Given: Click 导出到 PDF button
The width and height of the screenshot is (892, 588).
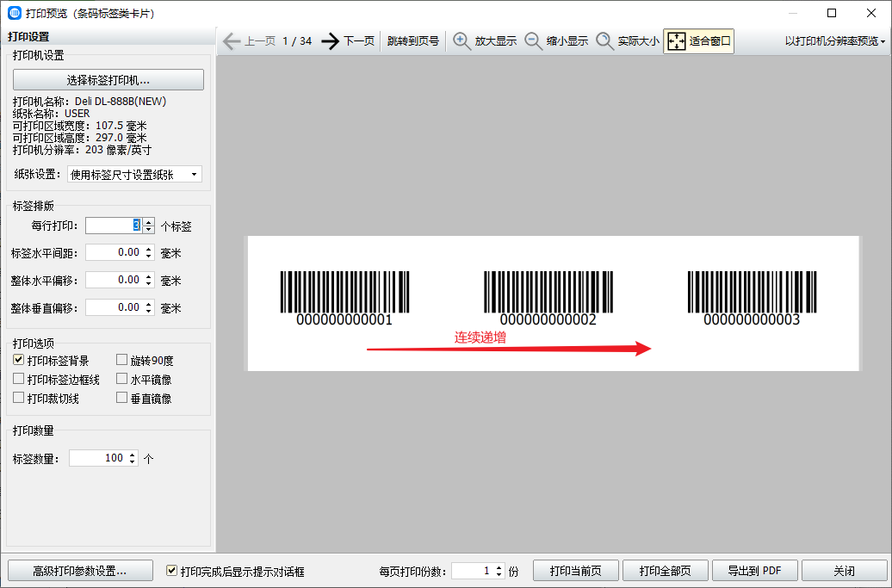Looking at the screenshot, I should click(755, 571).
